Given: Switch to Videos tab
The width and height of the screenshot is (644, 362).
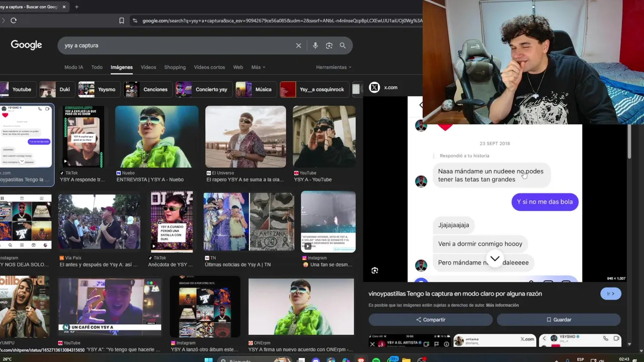Looking at the screenshot, I should coord(148,67).
